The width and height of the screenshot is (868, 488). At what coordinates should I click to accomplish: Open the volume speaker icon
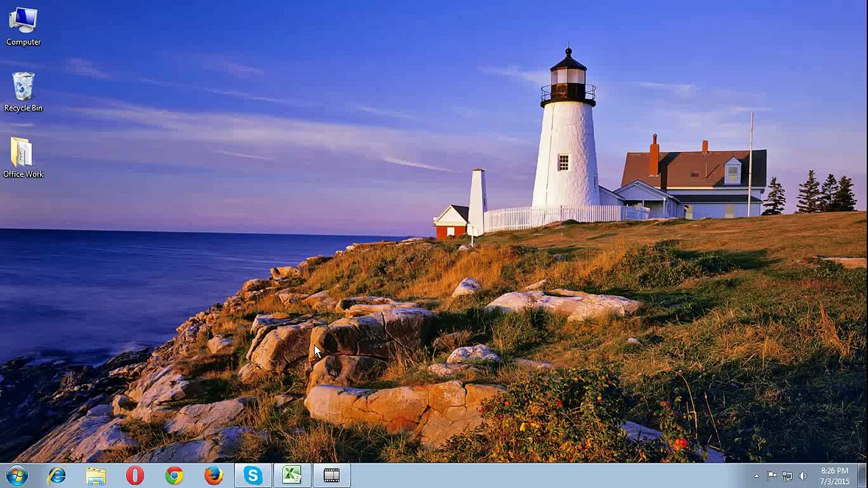[803, 476]
